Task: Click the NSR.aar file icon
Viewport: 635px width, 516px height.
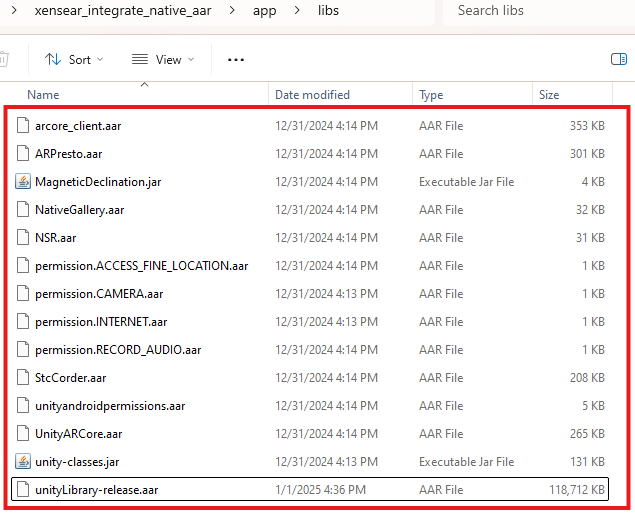Action: [x=24, y=238]
